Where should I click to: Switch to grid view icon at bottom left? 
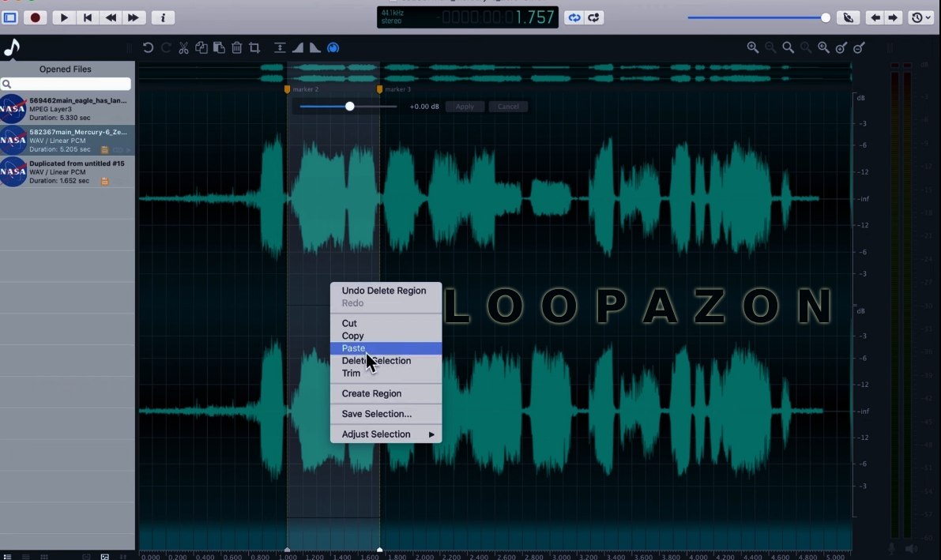click(43, 556)
